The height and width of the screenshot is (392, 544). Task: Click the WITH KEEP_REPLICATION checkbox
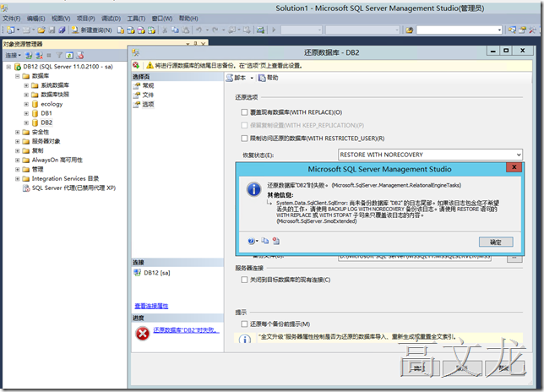pyautogui.click(x=244, y=125)
